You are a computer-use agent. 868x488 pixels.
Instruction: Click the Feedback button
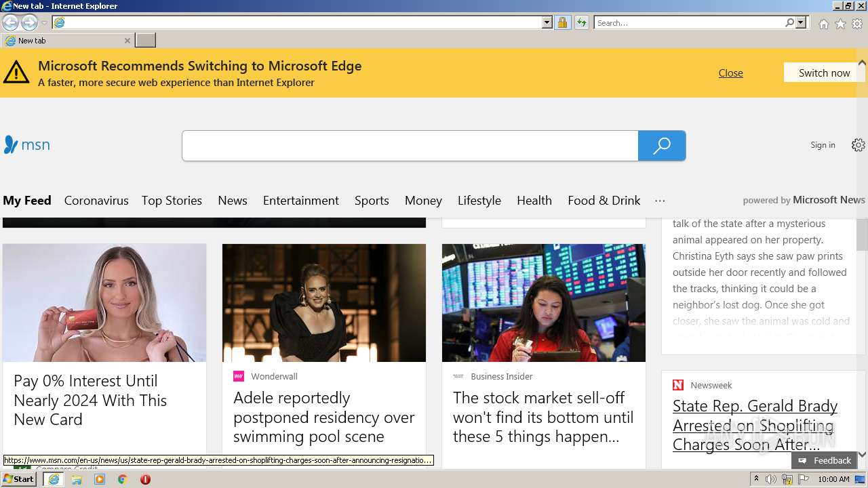(825, 460)
